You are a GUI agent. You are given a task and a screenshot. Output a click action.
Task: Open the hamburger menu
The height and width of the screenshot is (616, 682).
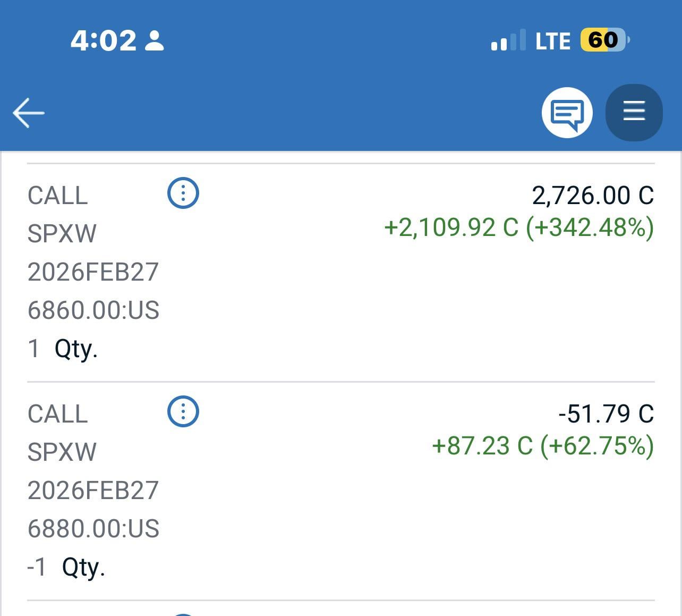click(x=634, y=113)
